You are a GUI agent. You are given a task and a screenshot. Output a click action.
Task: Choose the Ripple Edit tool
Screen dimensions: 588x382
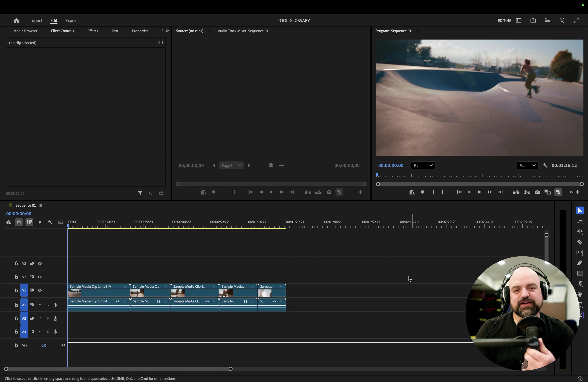[580, 232]
